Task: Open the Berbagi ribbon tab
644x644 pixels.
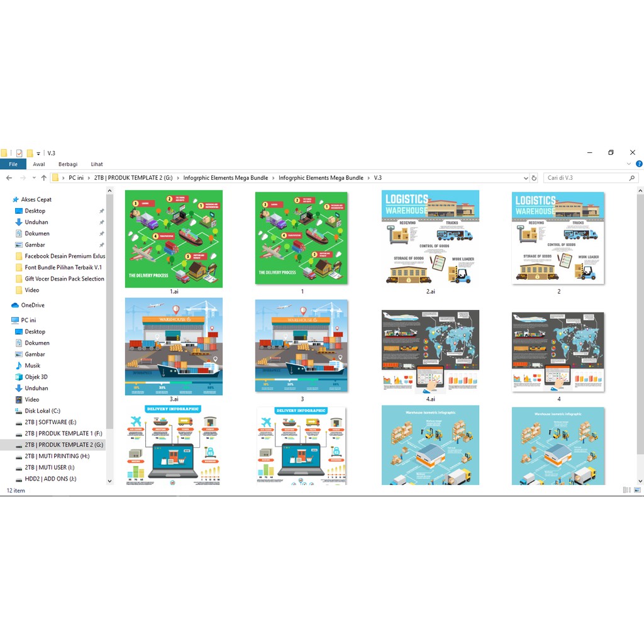Action: pyautogui.click(x=67, y=164)
